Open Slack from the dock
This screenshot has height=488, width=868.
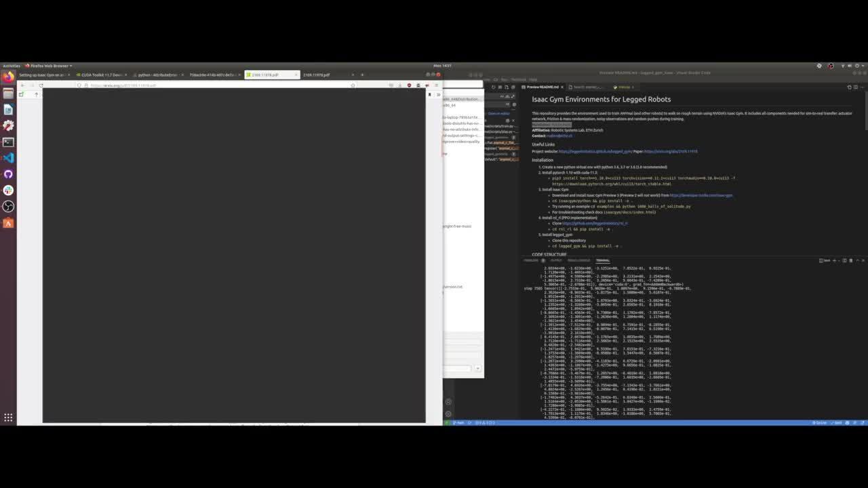(8, 190)
